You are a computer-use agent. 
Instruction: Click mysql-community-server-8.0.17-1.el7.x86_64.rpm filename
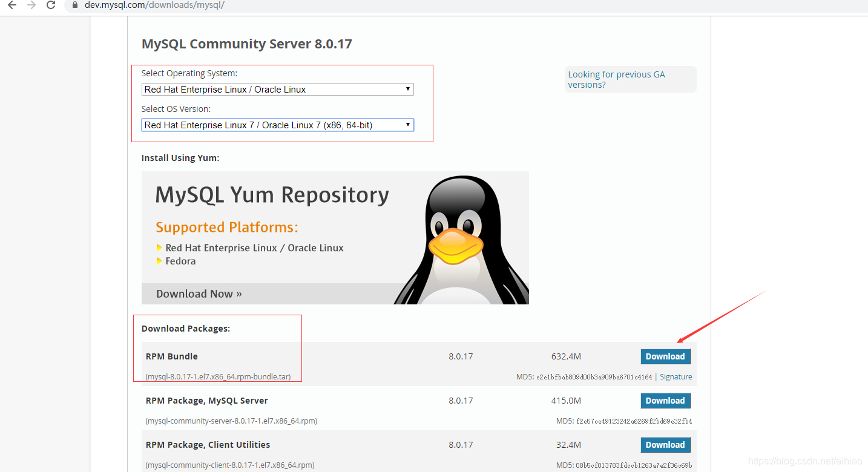pos(231,421)
